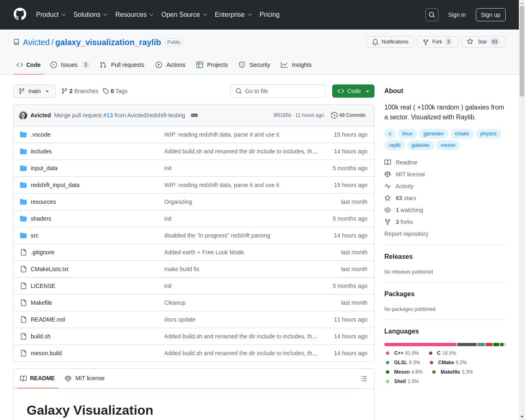Click the forks icon beside 3 forks
The width and height of the screenshot is (525, 420).
(x=388, y=222)
